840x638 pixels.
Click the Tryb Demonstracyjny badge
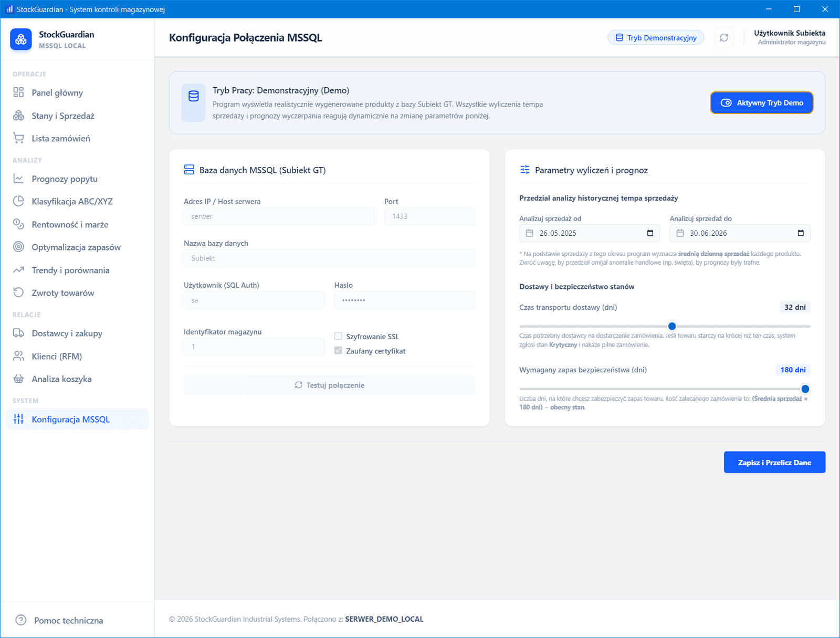[x=656, y=38]
